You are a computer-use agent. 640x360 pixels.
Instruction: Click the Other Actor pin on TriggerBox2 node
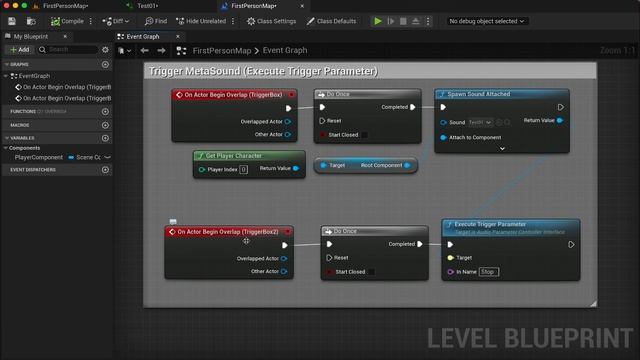pos(284,271)
